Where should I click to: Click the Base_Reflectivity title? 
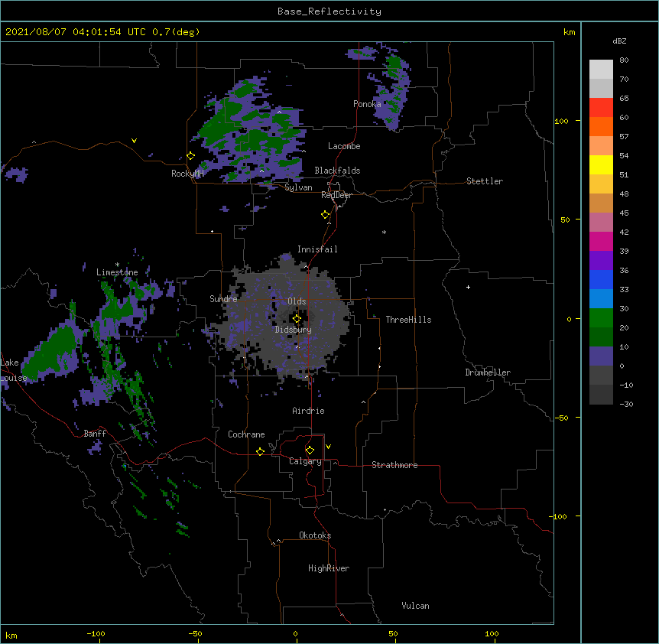pyautogui.click(x=329, y=11)
